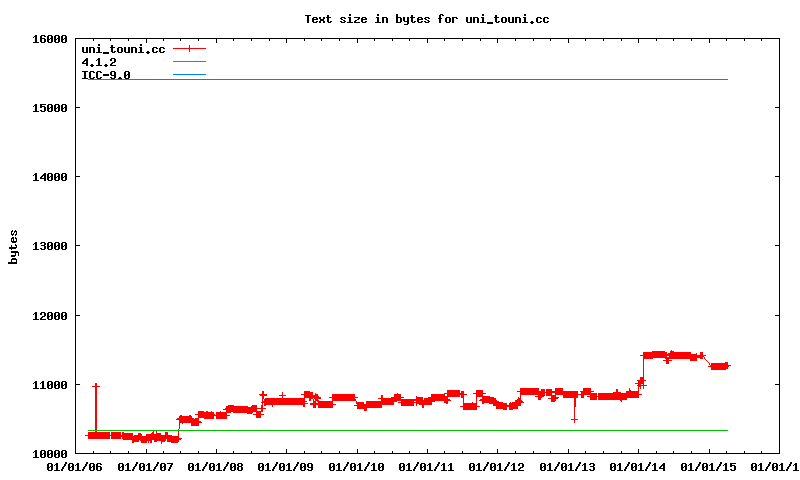800x480 pixels.
Task: Select the uni_touni.cc legend label
Action: [123, 49]
